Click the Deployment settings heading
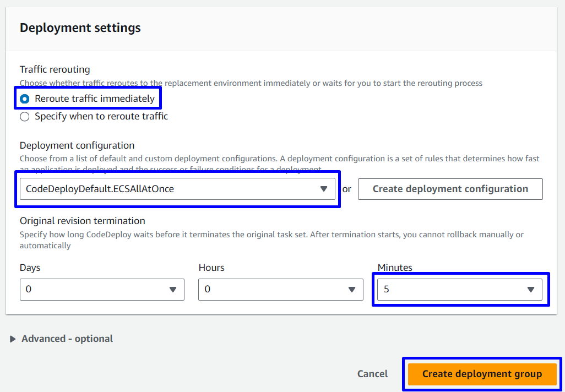The height and width of the screenshot is (392, 565). coord(80,28)
